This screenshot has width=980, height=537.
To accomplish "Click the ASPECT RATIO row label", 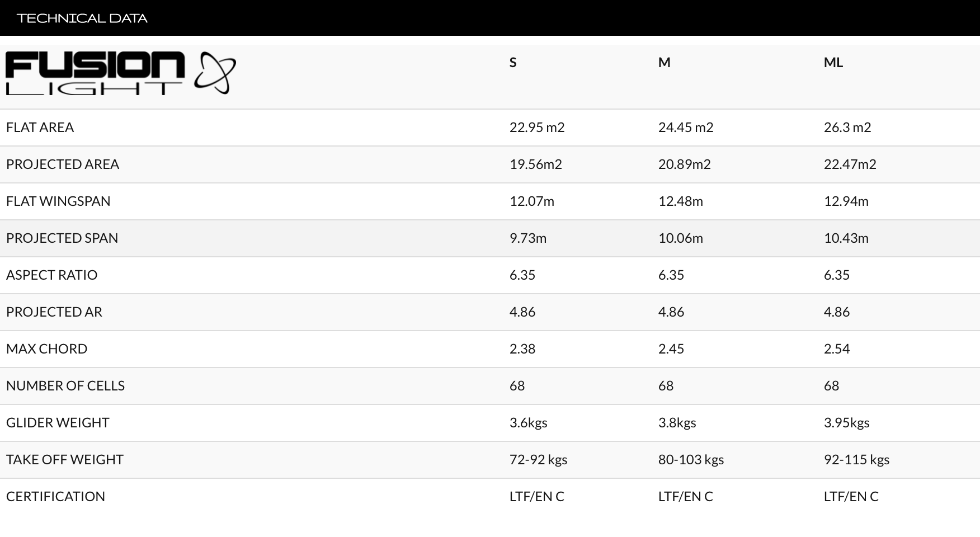I will tap(52, 275).
